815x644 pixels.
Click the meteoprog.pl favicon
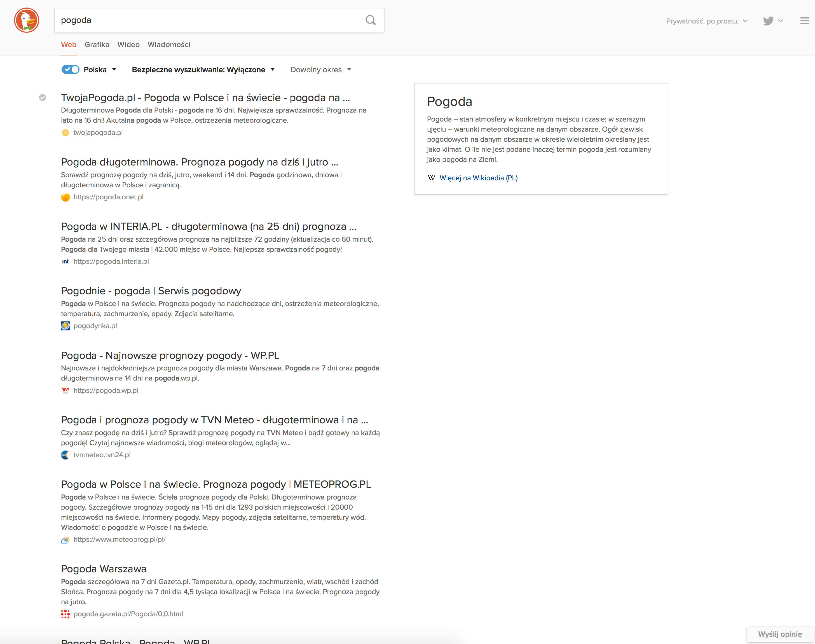click(x=65, y=540)
